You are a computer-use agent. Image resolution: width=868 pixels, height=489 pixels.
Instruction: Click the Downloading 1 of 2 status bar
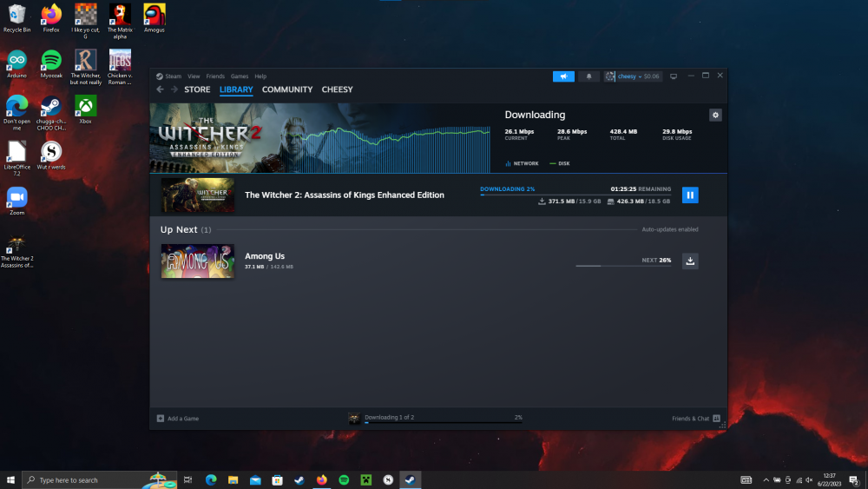click(435, 418)
